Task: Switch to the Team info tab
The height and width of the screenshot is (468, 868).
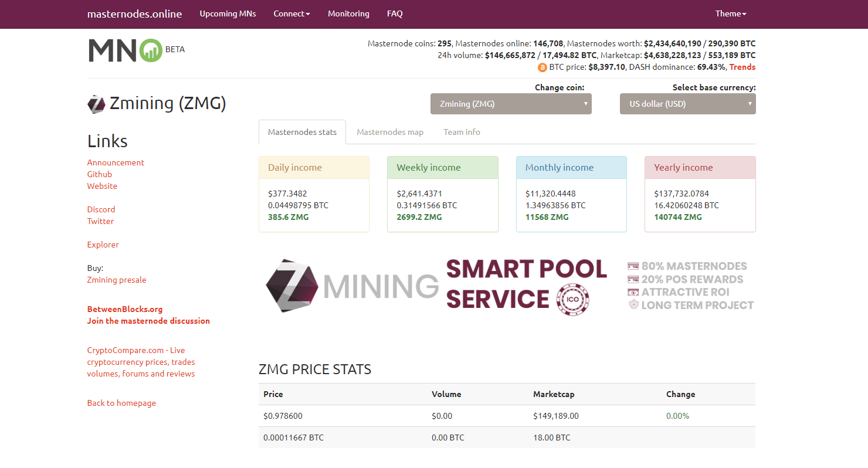Action: (x=462, y=132)
